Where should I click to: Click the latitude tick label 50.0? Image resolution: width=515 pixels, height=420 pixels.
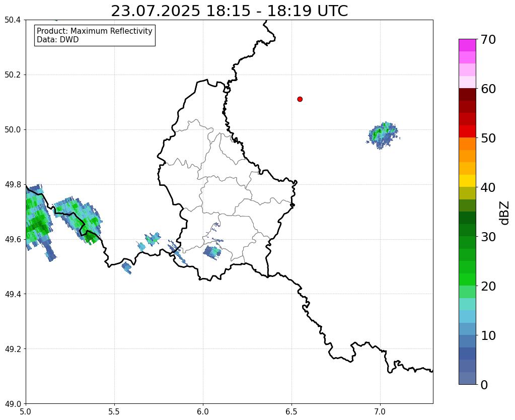coord(13,130)
